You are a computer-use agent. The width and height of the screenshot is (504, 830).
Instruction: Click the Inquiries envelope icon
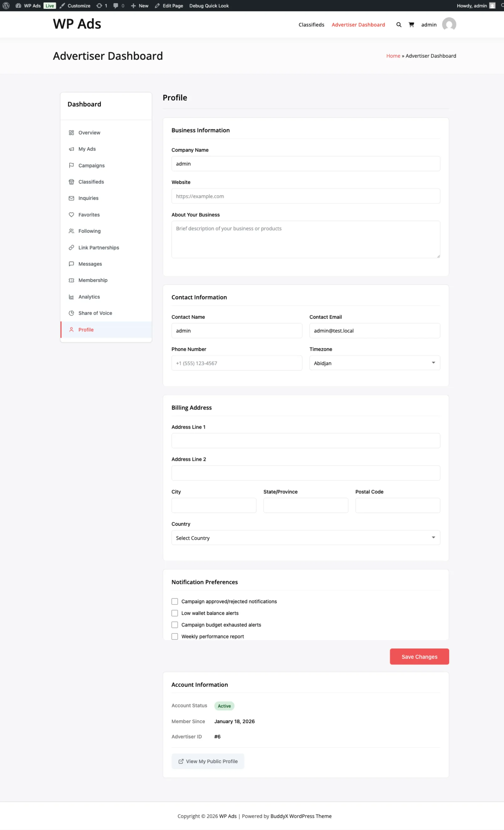72,198
